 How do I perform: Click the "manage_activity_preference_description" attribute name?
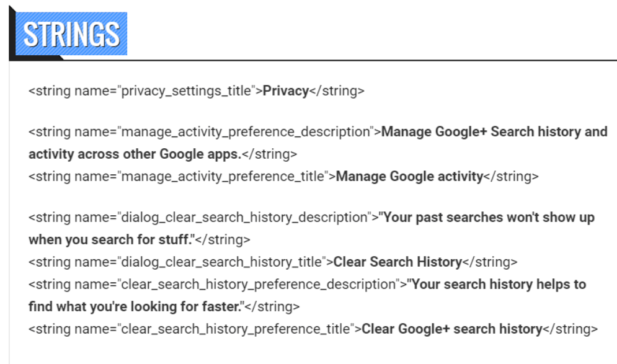click(x=246, y=132)
